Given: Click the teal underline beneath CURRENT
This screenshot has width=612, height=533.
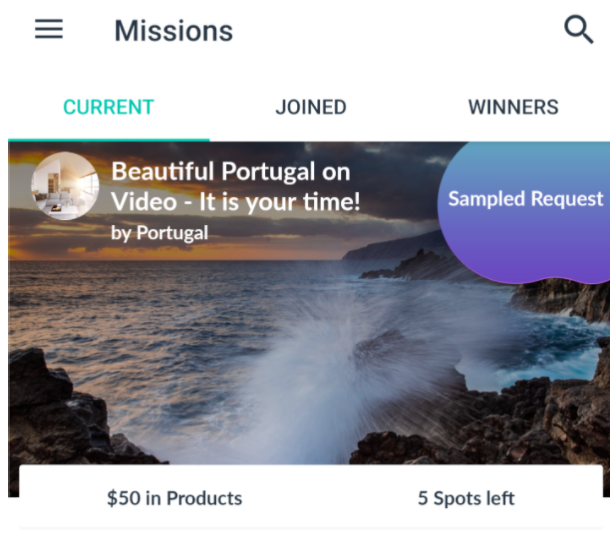Looking at the screenshot, I should tap(109, 140).
